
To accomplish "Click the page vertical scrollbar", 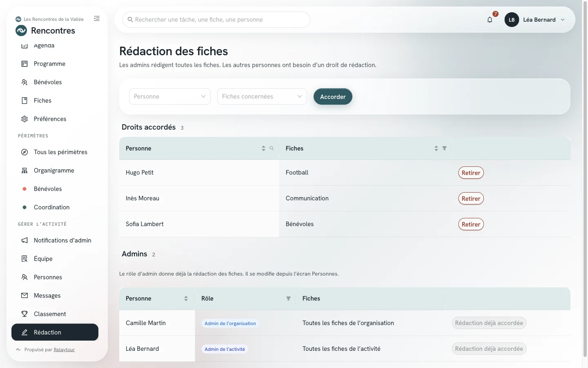I will pyautogui.click(x=585, y=178).
